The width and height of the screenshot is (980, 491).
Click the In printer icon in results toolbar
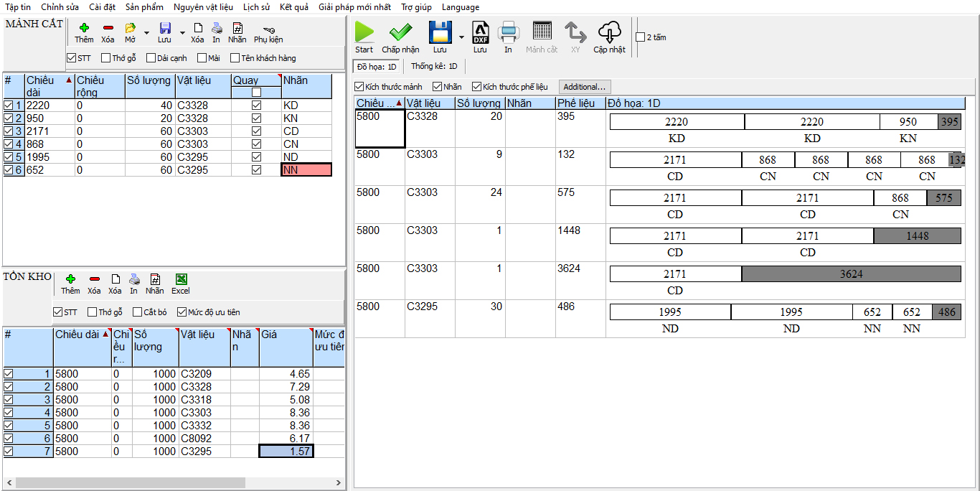click(x=508, y=33)
